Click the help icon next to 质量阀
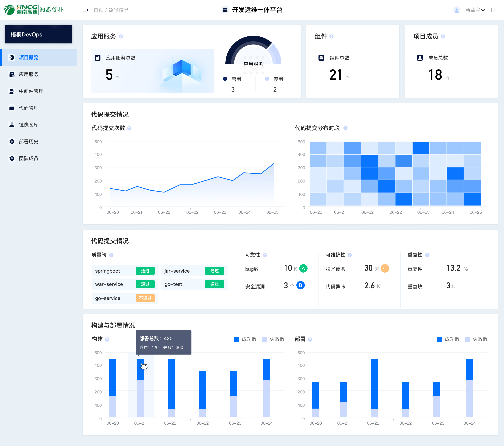Image resolution: width=504 pixels, height=446 pixels. click(111, 255)
